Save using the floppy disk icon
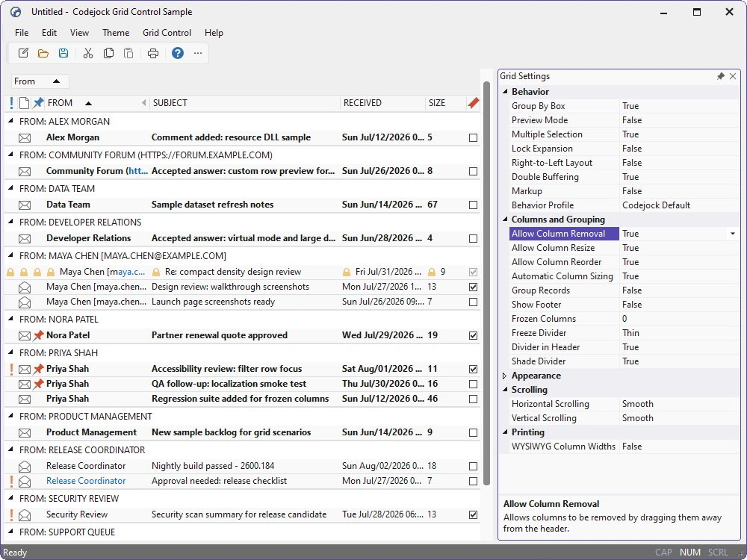The height and width of the screenshot is (560, 747). pyautogui.click(x=63, y=53)
